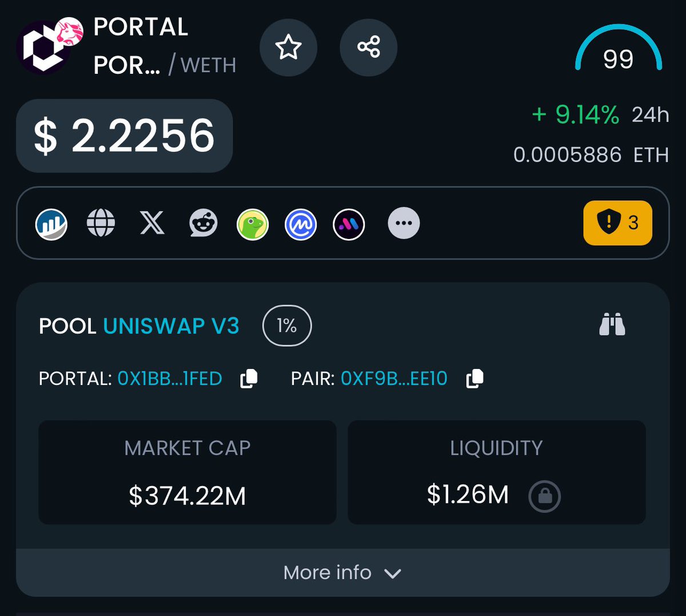Click the MARKET CAP $374.22M card
This screenshot has width=686, height=616.
pyautogui.click(x=188, y=472)
